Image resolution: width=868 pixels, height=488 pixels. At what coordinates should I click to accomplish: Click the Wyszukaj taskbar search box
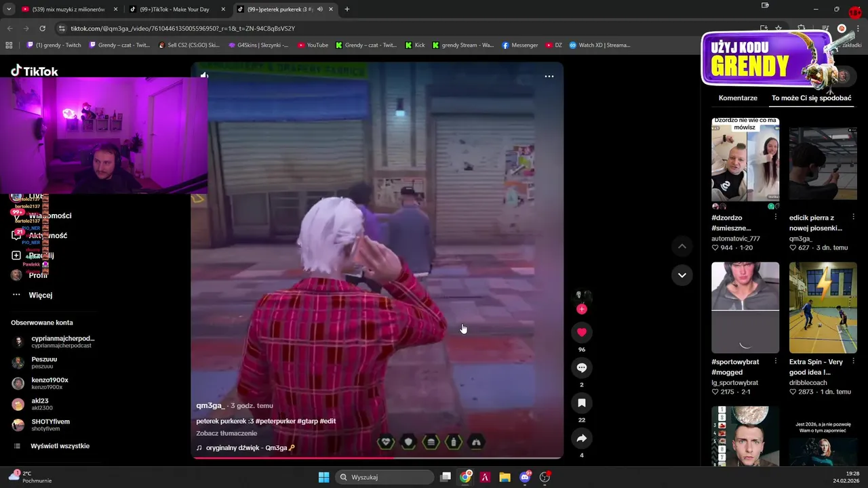point(386,477)
